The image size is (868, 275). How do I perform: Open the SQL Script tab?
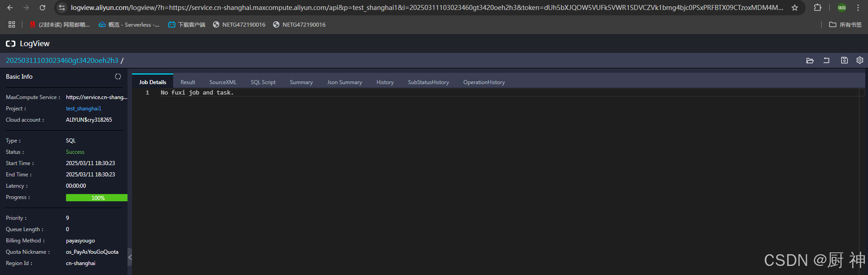263,82
